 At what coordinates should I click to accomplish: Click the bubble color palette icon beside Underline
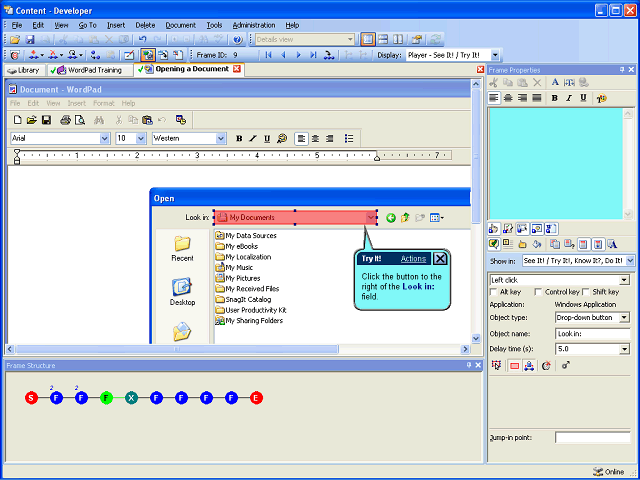(601, 98)
